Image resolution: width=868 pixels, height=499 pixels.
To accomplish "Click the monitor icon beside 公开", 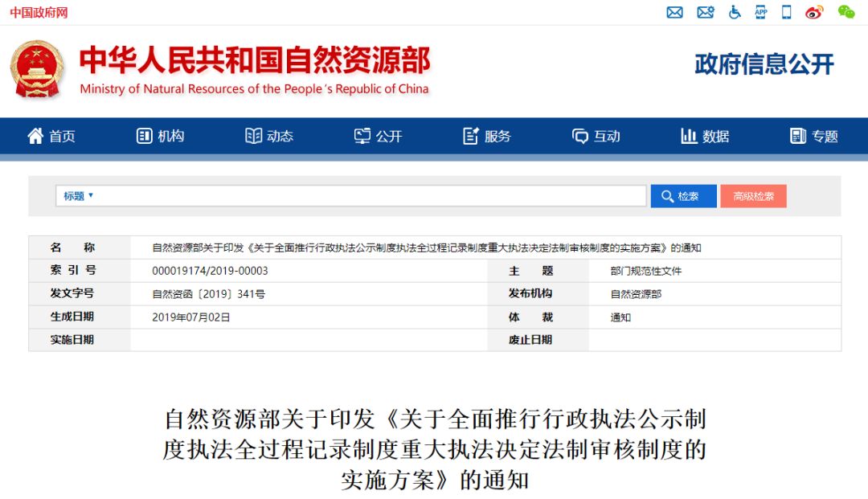I will [x=362, y=136].
